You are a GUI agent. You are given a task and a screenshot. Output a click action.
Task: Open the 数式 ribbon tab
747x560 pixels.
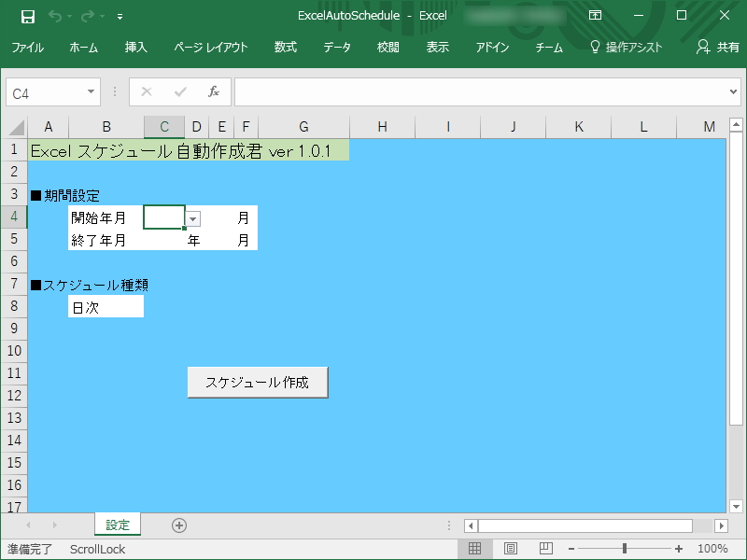click(286, 48)
